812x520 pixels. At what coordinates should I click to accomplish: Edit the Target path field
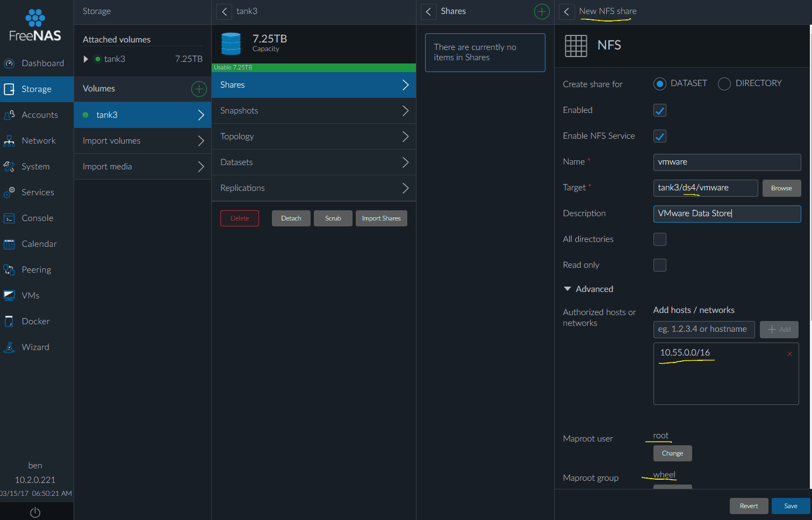click(x=706, y=188)
